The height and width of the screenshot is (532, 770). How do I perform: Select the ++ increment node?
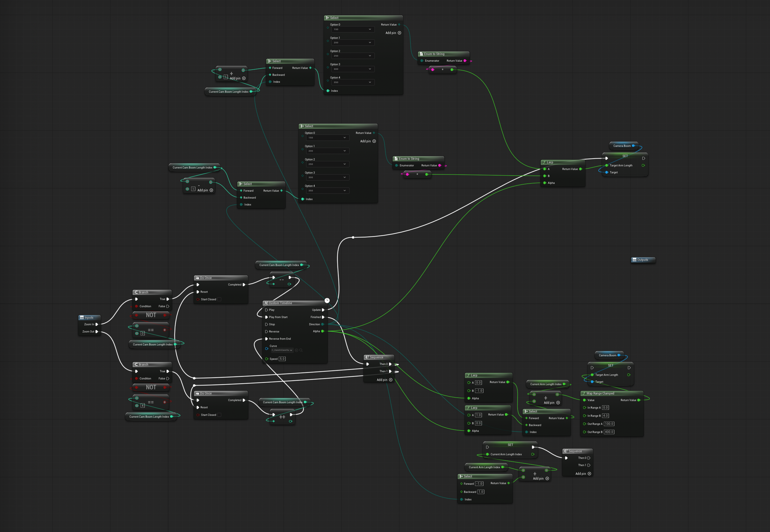pos(282,417)
